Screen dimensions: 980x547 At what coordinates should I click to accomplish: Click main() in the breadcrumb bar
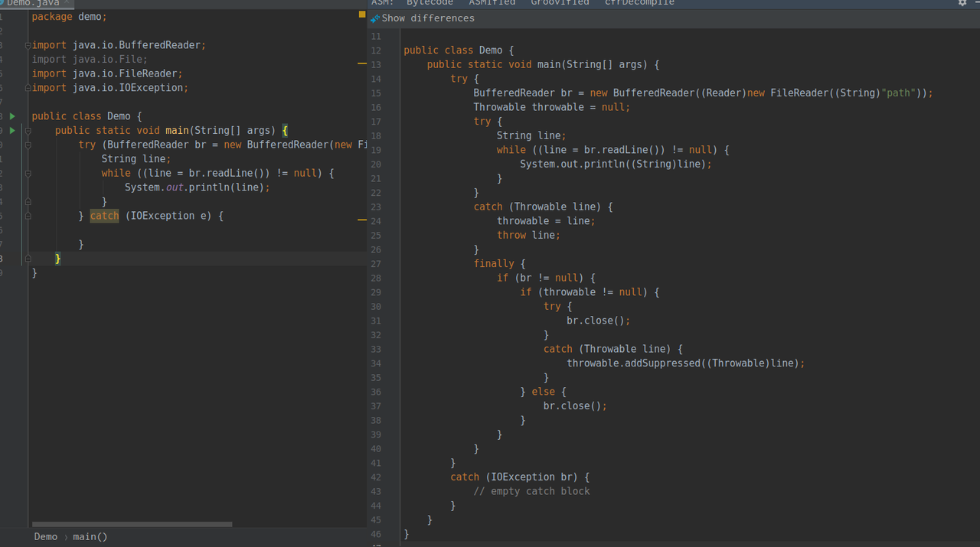[x=90, y=537]
